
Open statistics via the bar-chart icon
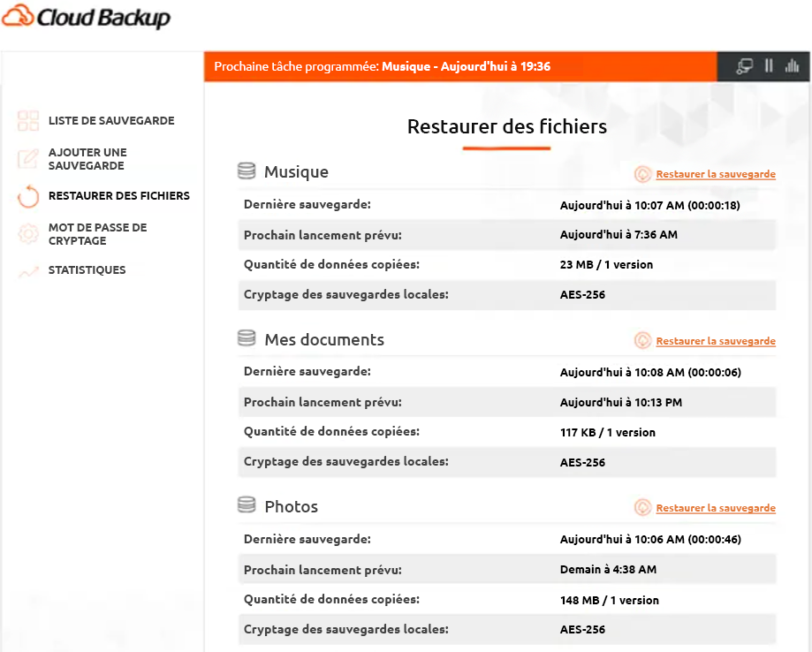pos(793,65)
